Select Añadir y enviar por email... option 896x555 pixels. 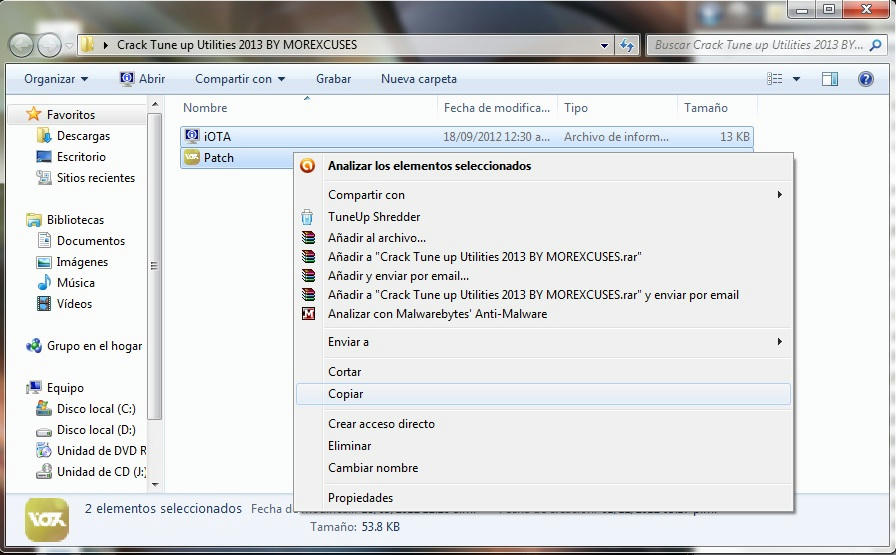[543, 275]
